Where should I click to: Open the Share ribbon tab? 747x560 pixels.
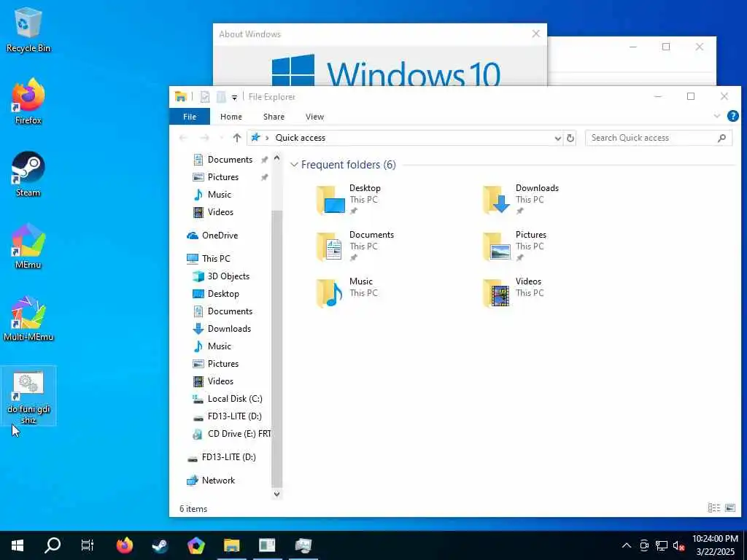tap(274, 117)
